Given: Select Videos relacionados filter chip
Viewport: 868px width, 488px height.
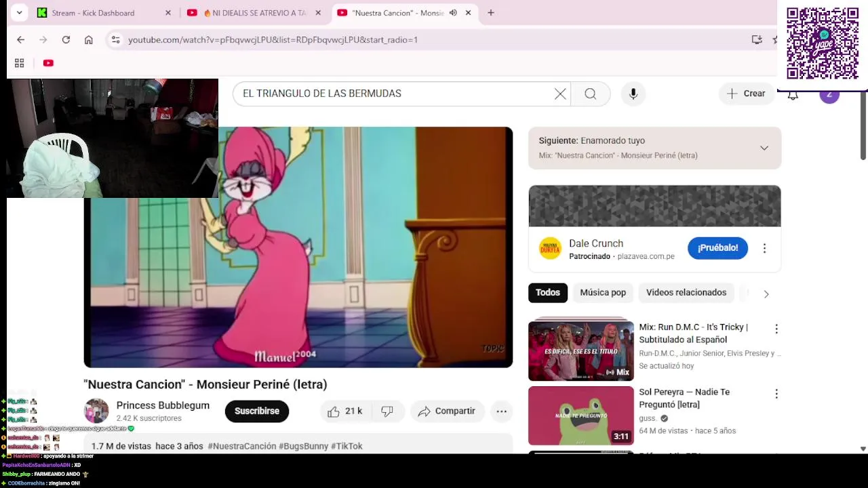Looking at the screenshot, I should click(x=686, y=293).
